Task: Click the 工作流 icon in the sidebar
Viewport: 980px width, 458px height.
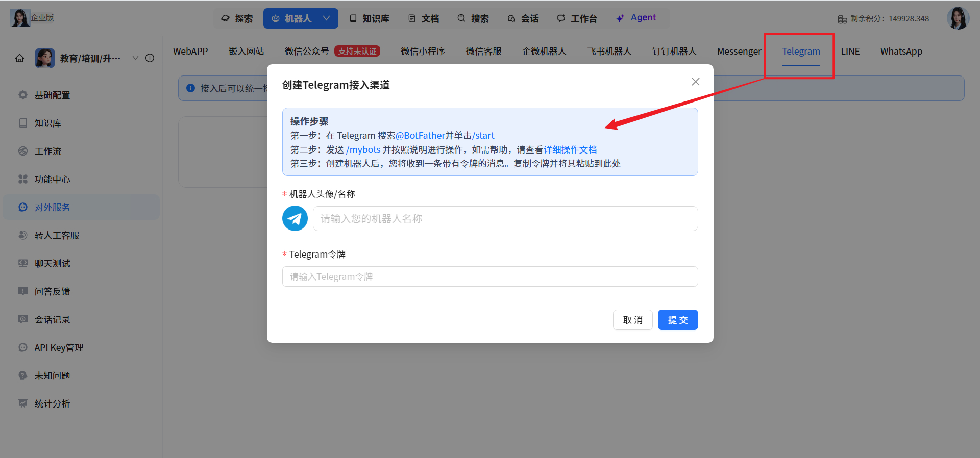Action: coord(22,151)
